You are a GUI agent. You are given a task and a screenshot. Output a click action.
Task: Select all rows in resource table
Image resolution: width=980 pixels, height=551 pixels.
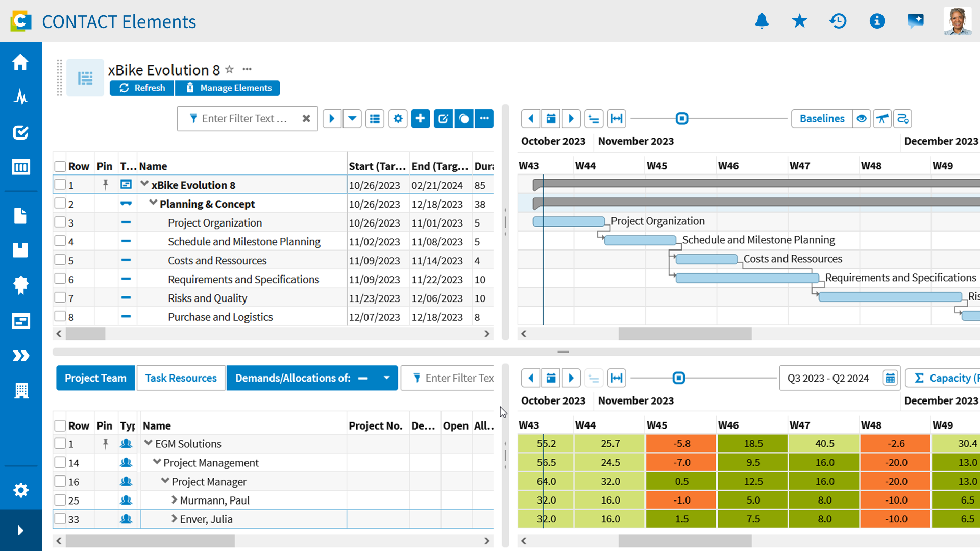(x=60, y=425)
